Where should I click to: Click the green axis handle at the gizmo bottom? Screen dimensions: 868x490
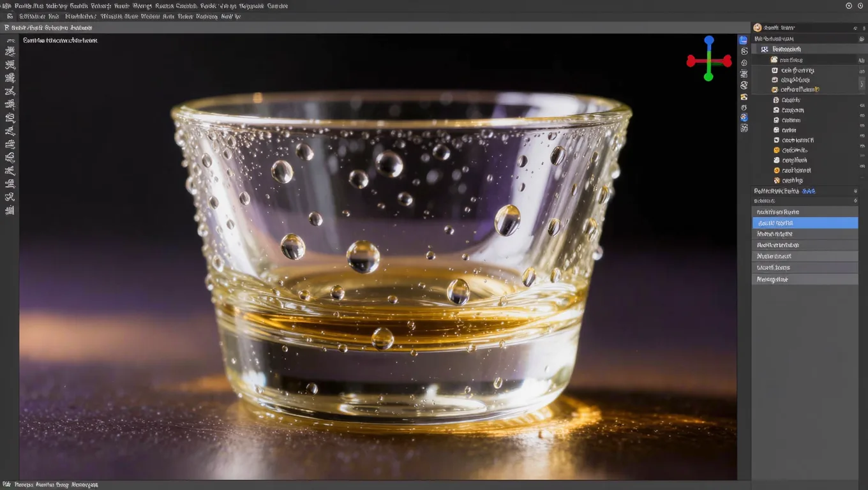coord(708,77)
